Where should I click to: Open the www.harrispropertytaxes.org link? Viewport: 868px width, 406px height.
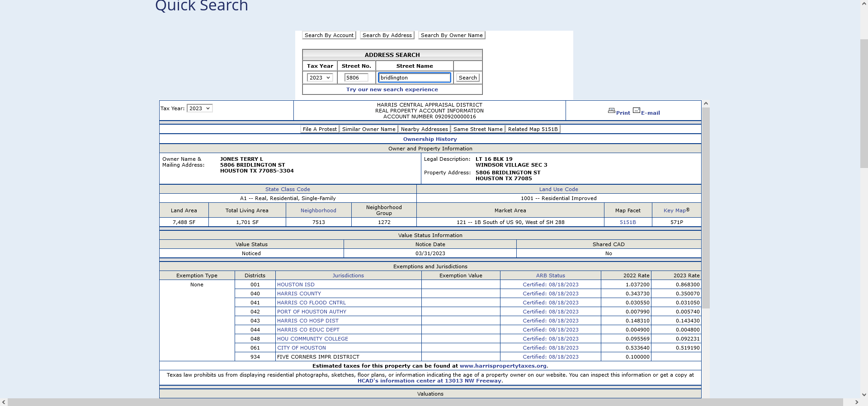tap(503, 366)
